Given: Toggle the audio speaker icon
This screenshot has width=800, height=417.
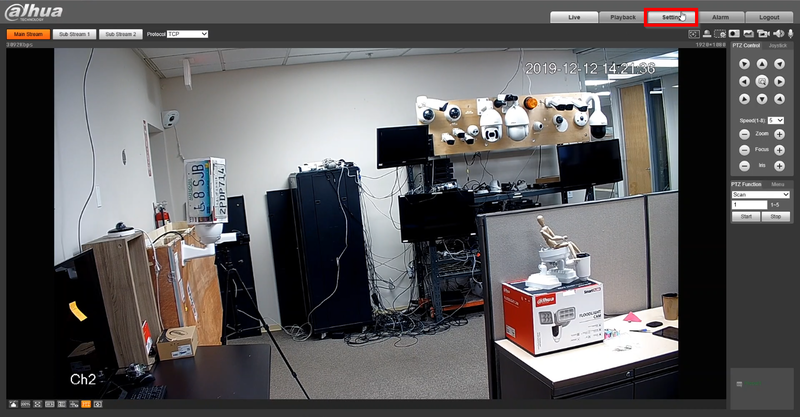Looking at the screenshot, I should click(x=779, y=34).
